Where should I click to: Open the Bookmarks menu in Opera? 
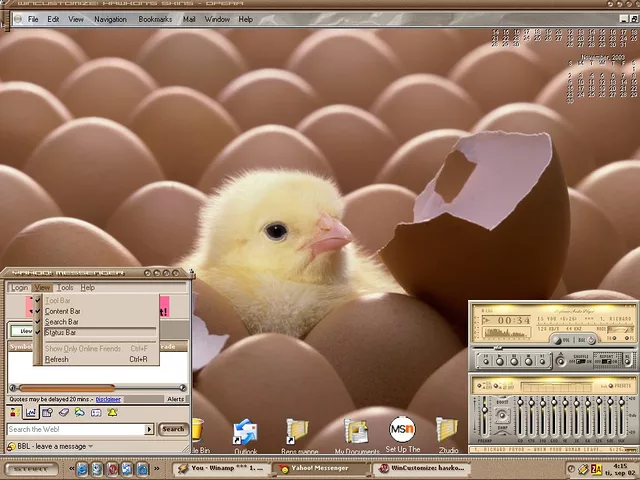(x=155, y=19)
